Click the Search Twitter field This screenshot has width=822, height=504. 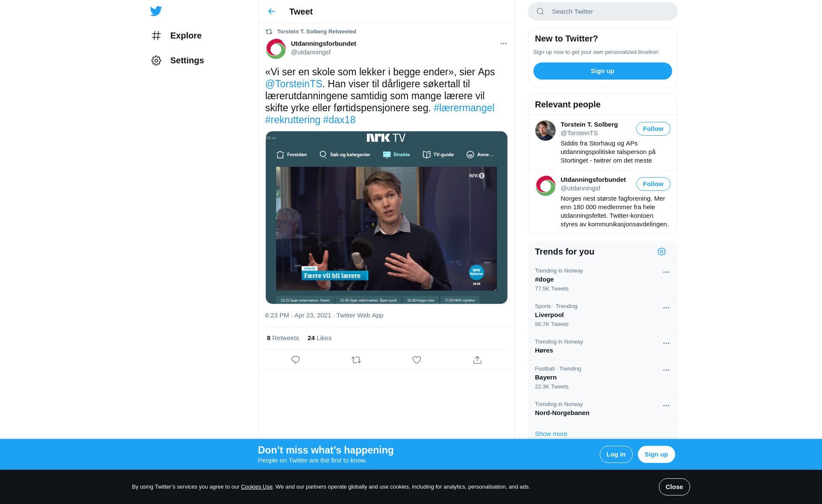602,12
